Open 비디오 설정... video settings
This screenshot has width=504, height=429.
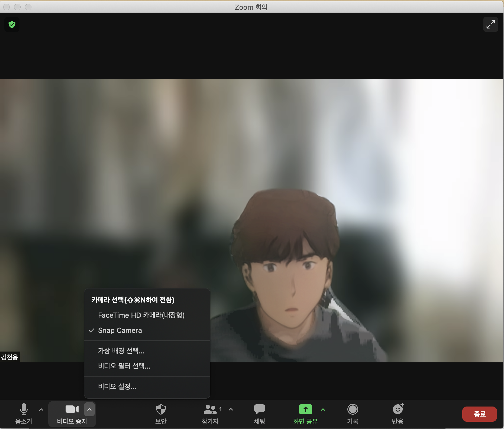click(x=147, y=386)
